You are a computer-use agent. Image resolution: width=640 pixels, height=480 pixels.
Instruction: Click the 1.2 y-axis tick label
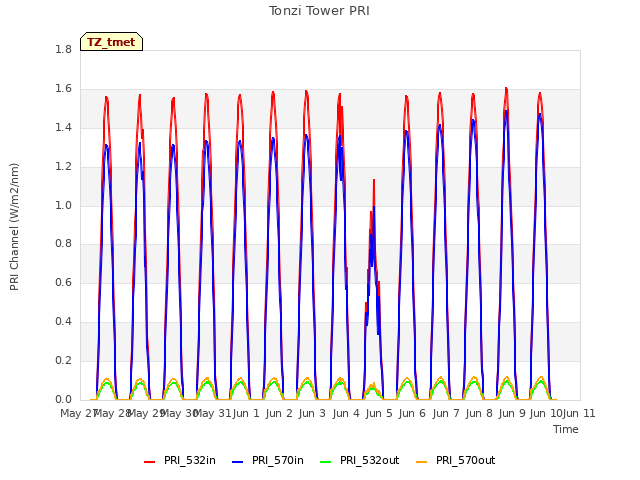click(x=63, y=167)
